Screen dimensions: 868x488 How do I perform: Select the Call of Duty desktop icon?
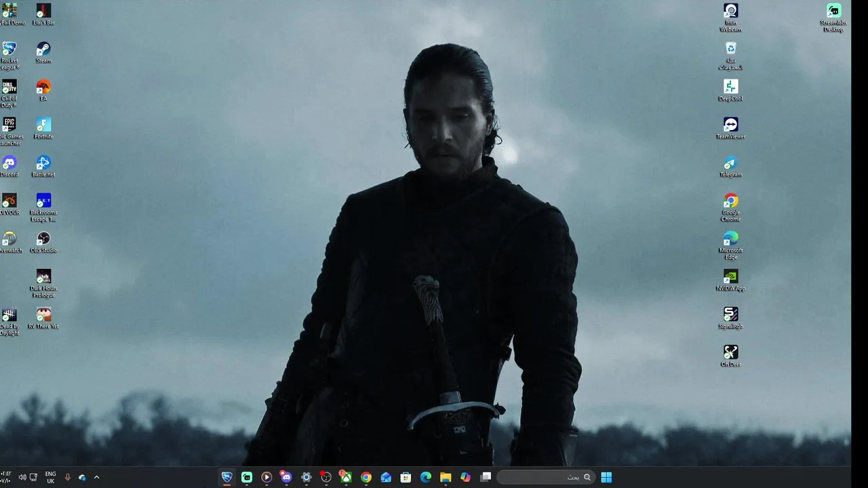tap(9, 94)
